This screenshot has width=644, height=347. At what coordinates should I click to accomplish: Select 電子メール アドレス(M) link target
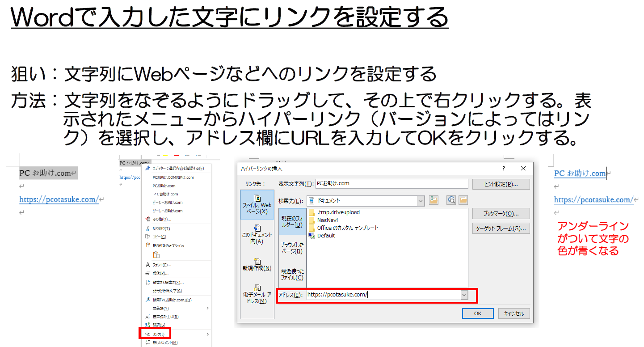257,295
